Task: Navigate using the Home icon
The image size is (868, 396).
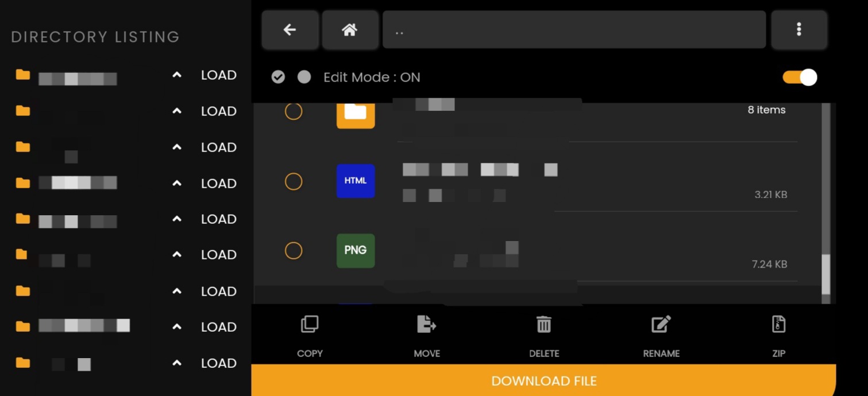Action: (x=350, y=29)
